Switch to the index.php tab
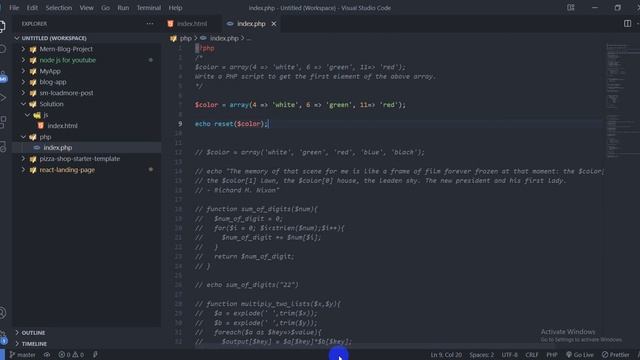The width and height of the screenshot is (640, 360). 250,24
